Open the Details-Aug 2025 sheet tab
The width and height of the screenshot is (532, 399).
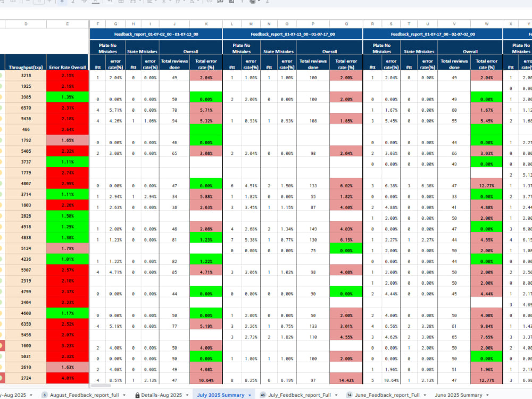point(162,395)
